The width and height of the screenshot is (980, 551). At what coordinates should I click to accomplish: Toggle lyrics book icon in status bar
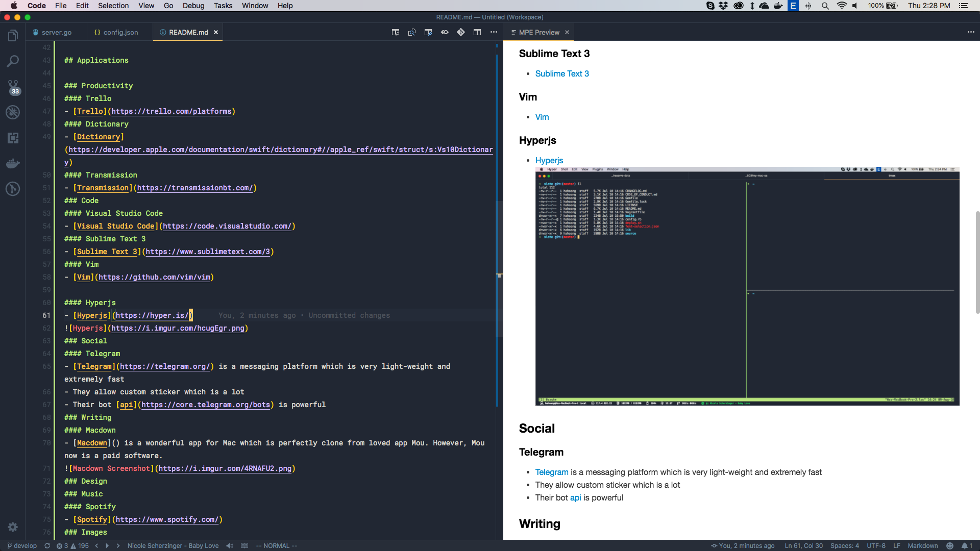244,545
